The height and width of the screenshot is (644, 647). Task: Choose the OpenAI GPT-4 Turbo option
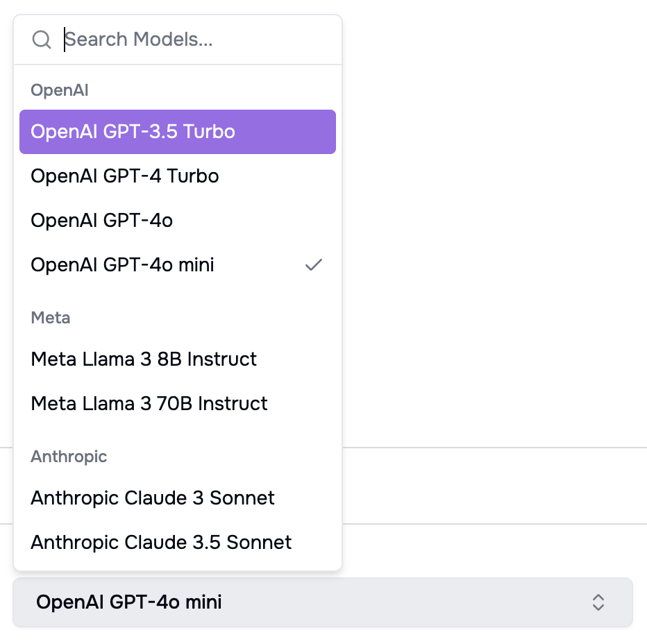point(125,176)
